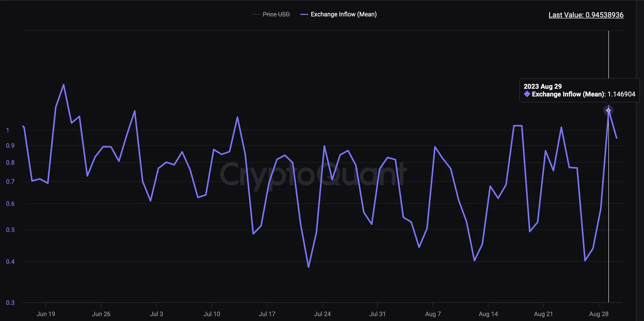
Task: Click the CryptoQuant watermark in chart center
Action: pos(313,174)
